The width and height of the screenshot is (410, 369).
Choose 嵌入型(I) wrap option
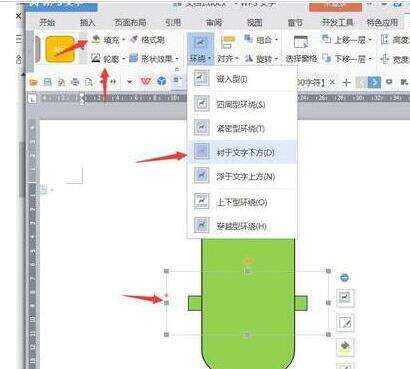(x=242, y=79)
